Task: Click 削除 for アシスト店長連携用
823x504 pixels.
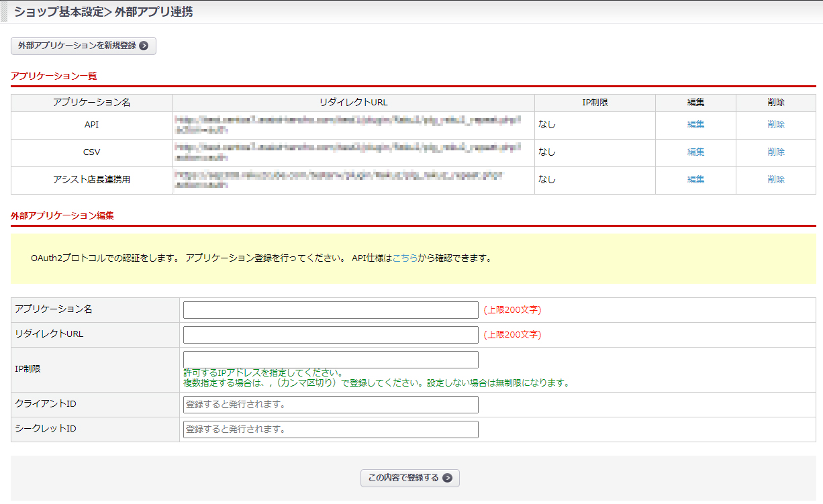Action: point(776,180)
